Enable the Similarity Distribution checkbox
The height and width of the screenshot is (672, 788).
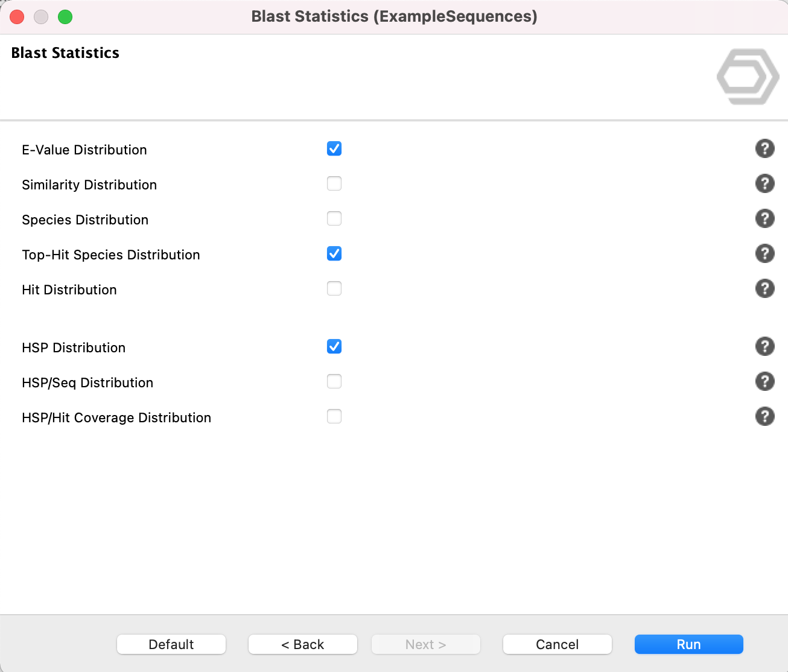click(334, 183)
